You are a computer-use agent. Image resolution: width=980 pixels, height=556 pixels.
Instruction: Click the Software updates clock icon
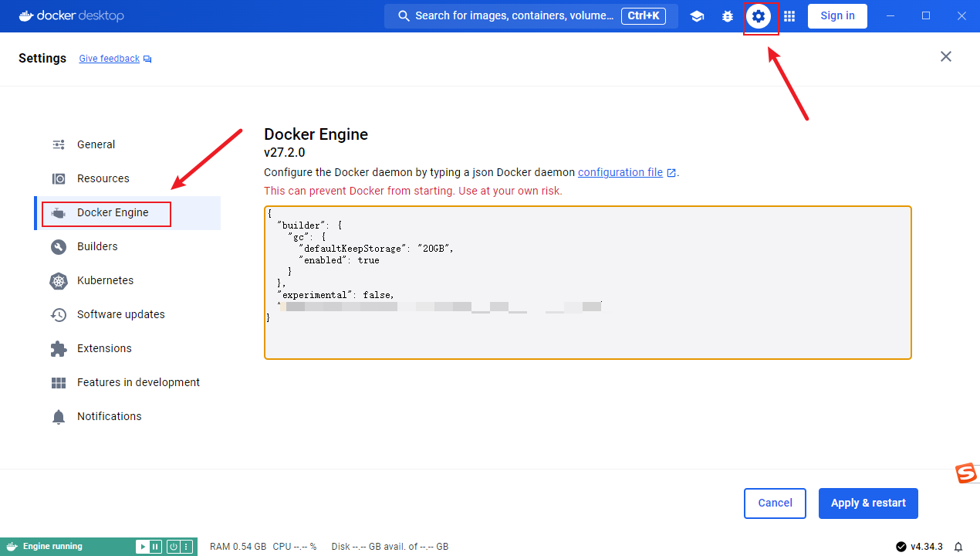[x=59, y=314]
